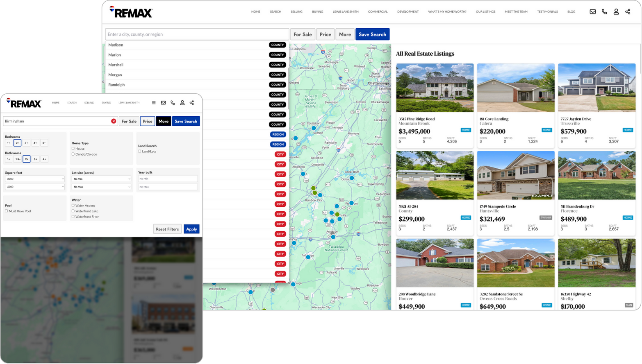This screenshot has height=364, width=642.
Task: Select 3+ under Bedrooms
Action: click(x=26, y=143)
